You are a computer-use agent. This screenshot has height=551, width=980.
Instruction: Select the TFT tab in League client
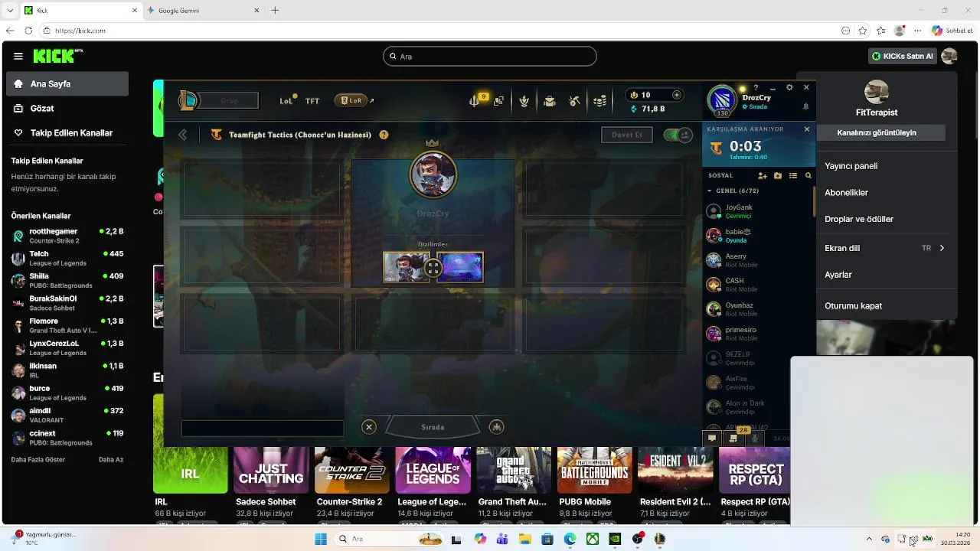point(312,101)
